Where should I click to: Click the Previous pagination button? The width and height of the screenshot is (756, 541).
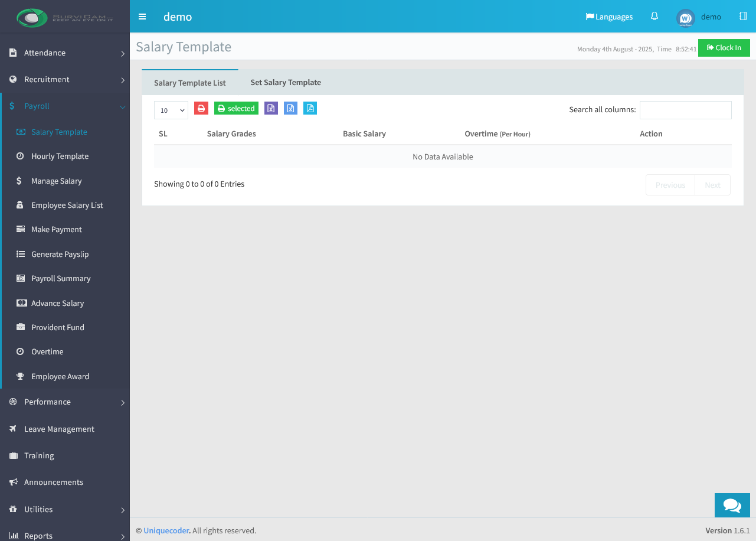click(670, 185)
